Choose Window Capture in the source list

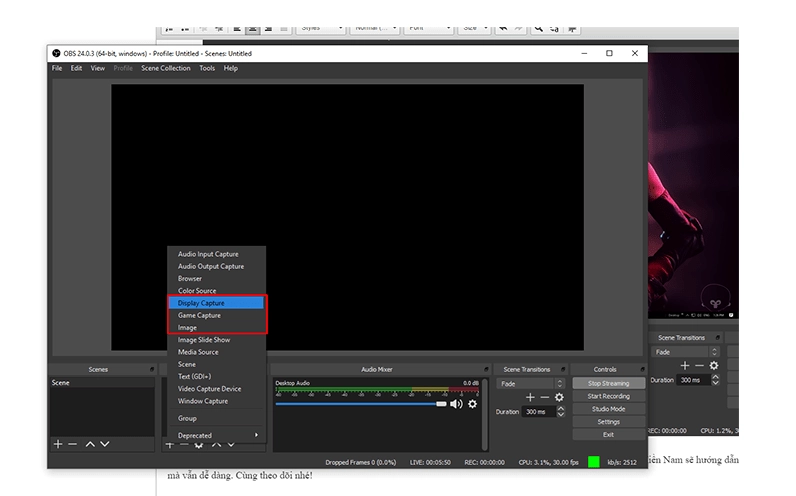click(x=203, y=401)
